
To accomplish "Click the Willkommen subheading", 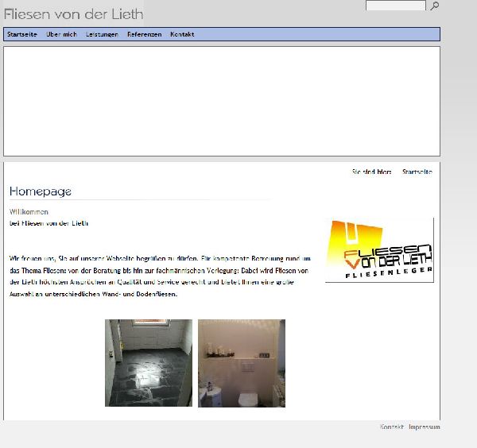I will (x=29, y=212).
